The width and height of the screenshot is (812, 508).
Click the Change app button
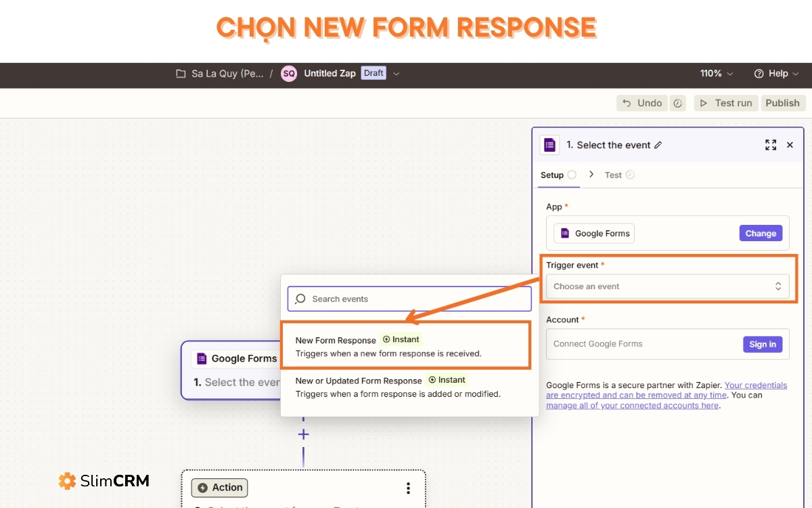pos(761,233)
